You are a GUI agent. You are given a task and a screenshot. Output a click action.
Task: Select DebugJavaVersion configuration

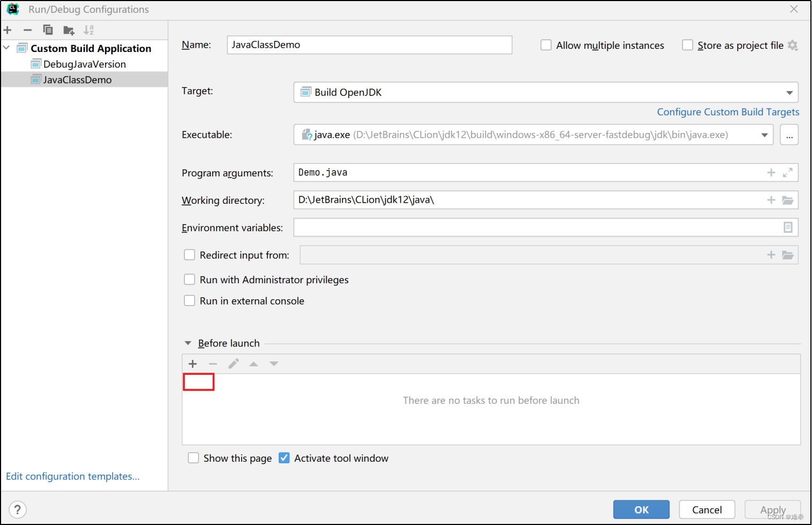click(x=84, y=64)
